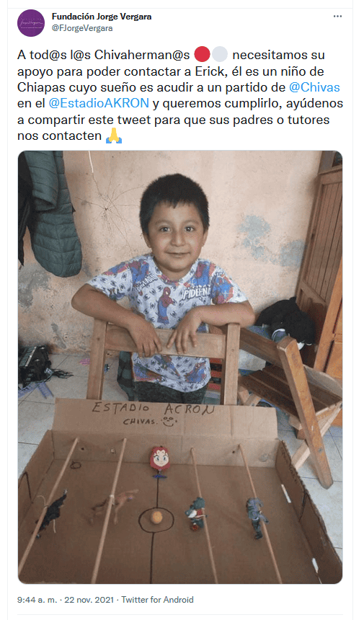Viewport: 364px width, 620px height.
Task: Open the Fundación Jorge Vergara display name
Action: (102, 17)
